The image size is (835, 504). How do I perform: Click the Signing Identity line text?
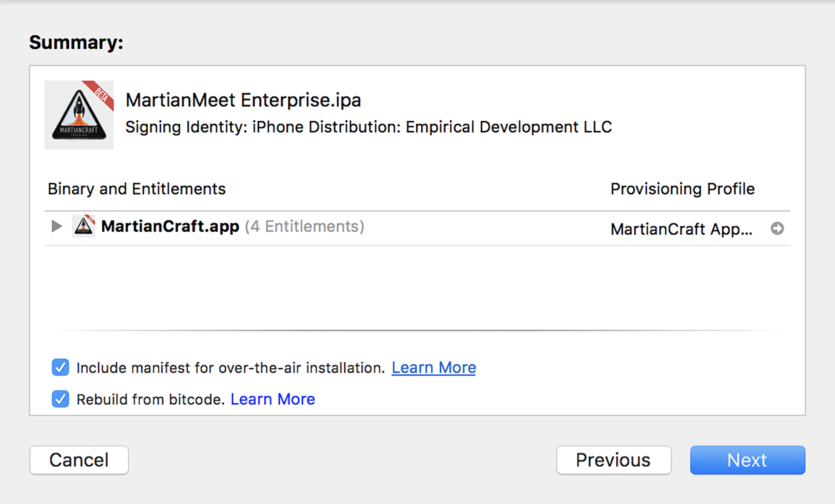coord(369,127)
